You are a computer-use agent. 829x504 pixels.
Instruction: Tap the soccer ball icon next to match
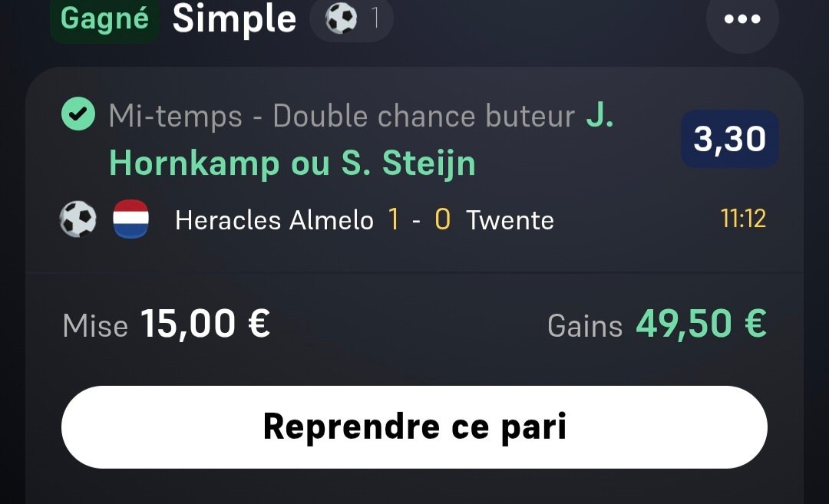[78, 219]
